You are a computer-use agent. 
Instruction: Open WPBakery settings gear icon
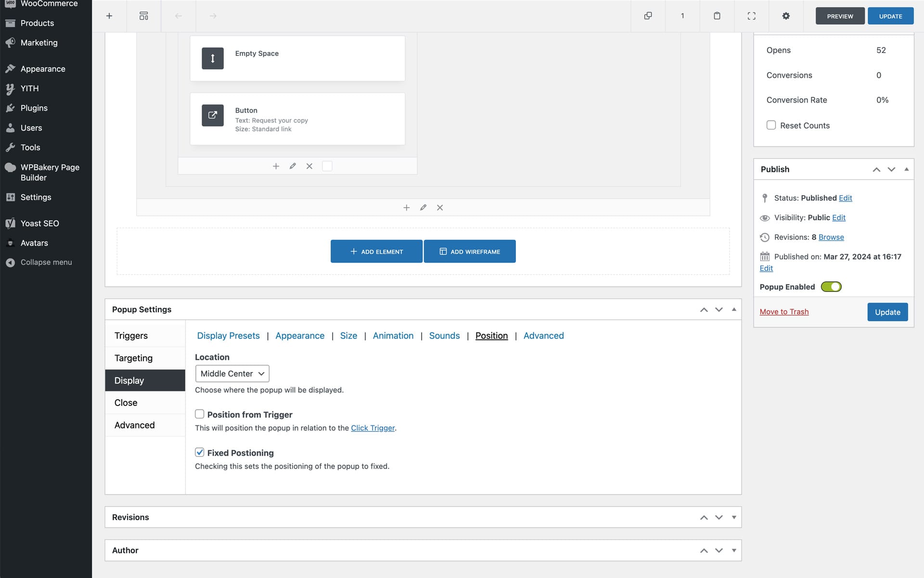click(x=786, y=16)
